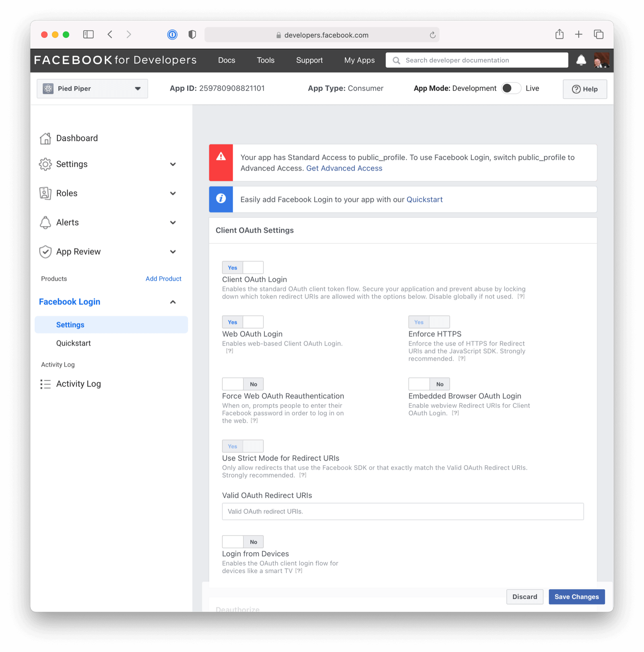
Task: Click the Alerts bell icon in sidebar
Action: tap(45, 223)
